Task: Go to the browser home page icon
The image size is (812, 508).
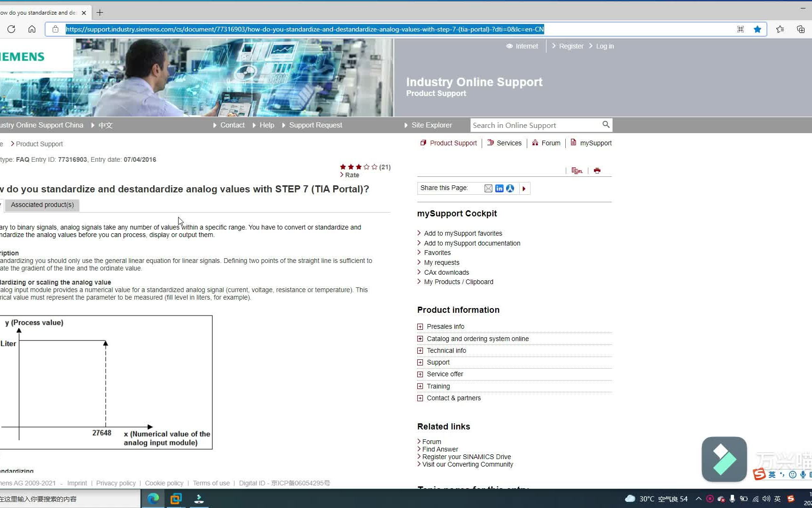Action: pos(32,29)
